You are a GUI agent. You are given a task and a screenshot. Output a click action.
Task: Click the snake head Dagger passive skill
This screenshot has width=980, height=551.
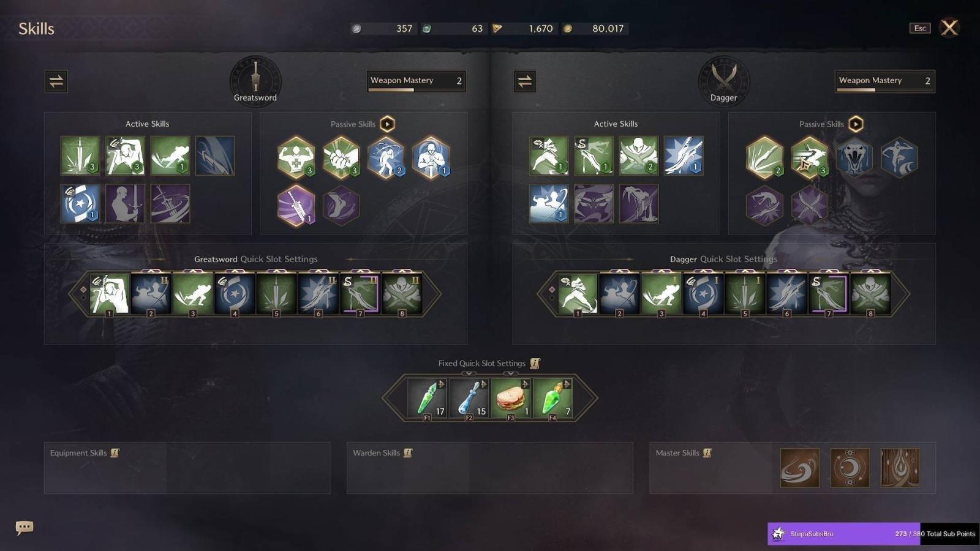click(x=854, y=157)
